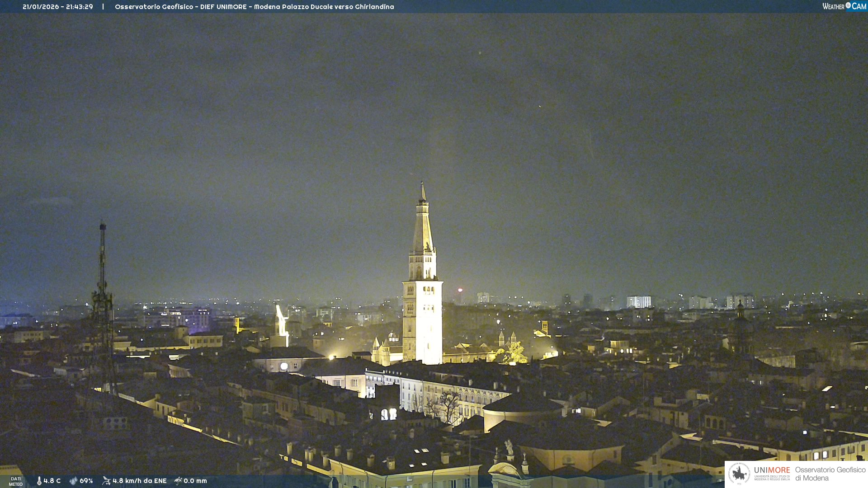Click the WeatherCam logo
868x488 pixels.
[844, 6]
